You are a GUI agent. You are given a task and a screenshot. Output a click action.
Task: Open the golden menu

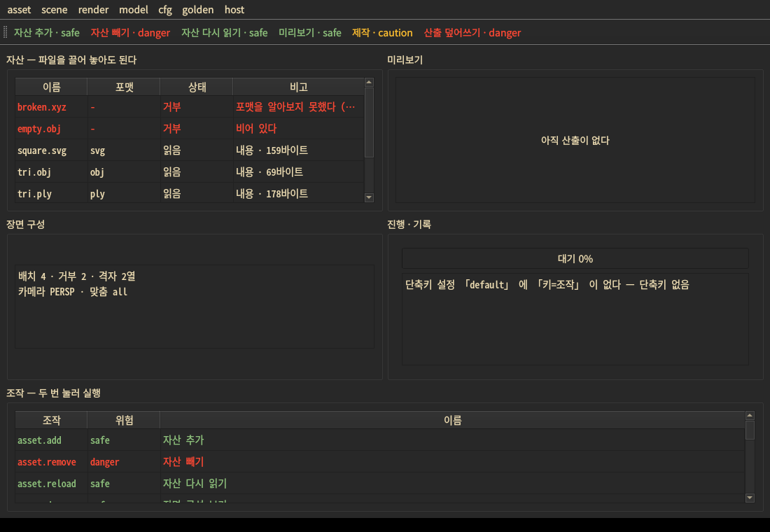tap(197, 9)
